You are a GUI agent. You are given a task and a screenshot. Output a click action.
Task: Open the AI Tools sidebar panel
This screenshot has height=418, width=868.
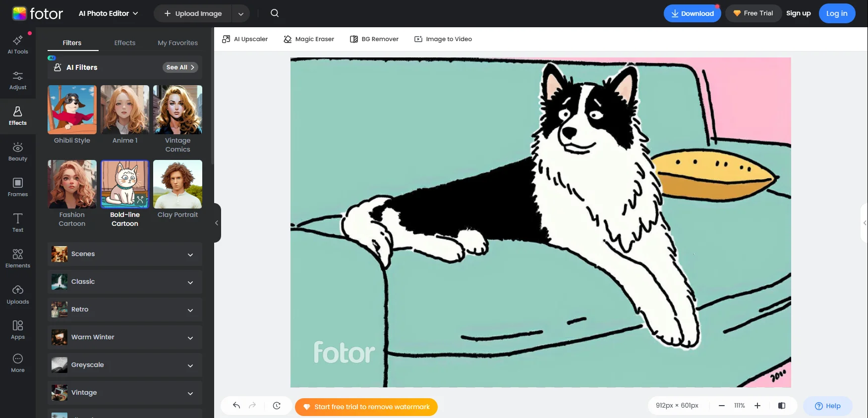(18, 45)
